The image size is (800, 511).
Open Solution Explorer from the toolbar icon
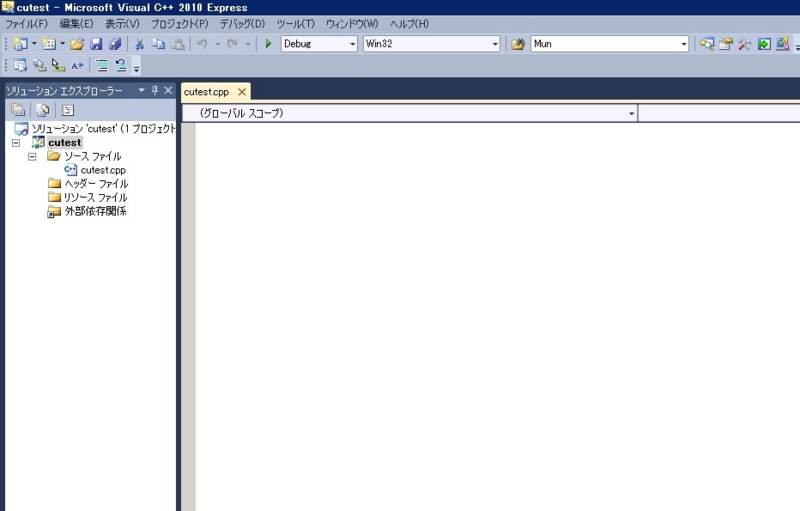click(707, 44)
